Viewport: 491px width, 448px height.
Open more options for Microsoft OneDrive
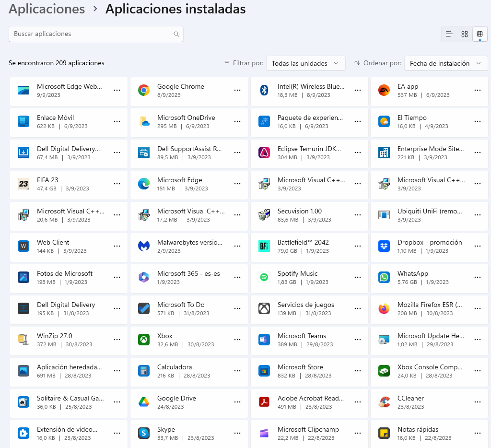coord(237,121)
